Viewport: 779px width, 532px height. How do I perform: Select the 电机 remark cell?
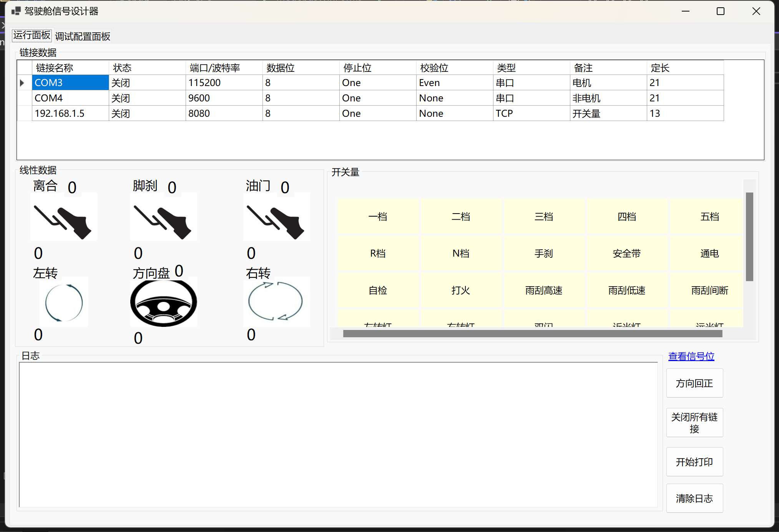(608, 83)
